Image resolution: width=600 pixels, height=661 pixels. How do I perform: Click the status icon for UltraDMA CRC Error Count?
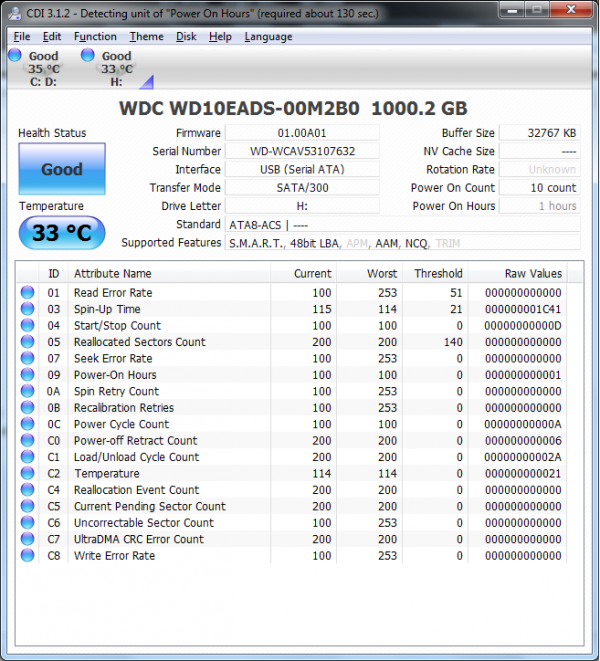coord(27,539)
